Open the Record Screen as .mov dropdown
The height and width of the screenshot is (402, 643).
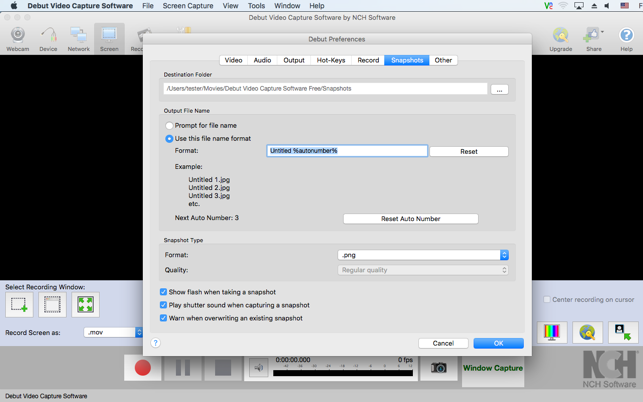[x=113, y=332]
